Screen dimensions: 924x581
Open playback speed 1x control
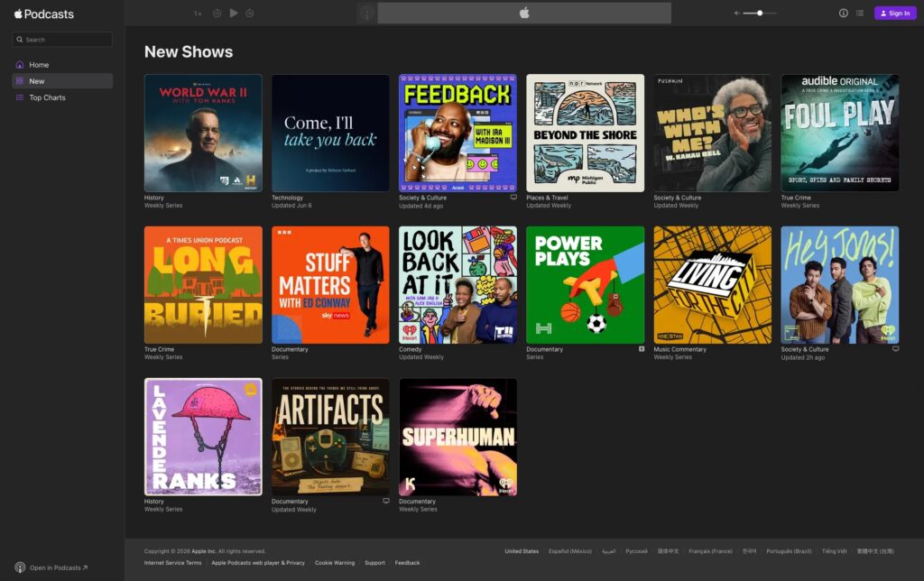[198, 14]
